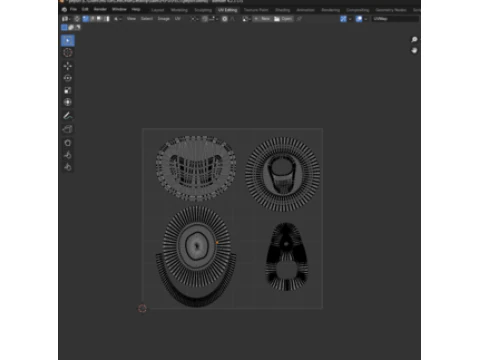Screen dimensions: 480x360
Task: Switch to the Shading workspace tab
Action: pos(282,10)
